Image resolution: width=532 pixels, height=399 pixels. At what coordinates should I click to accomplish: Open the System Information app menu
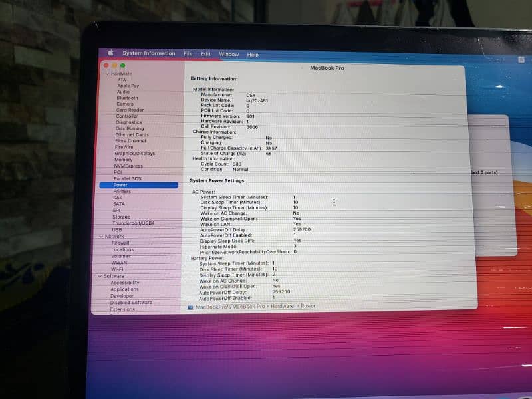pyautogui.click(x=149, y=53)
